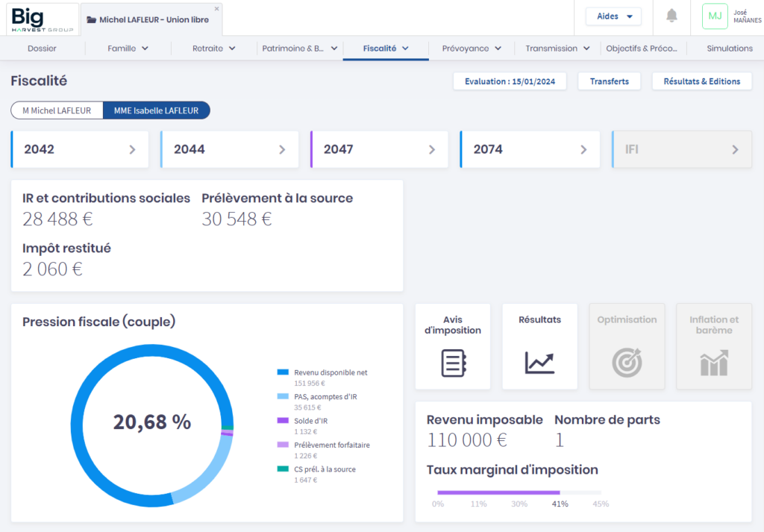
Task: Click the Optimisation target icon
Action: 627,362
